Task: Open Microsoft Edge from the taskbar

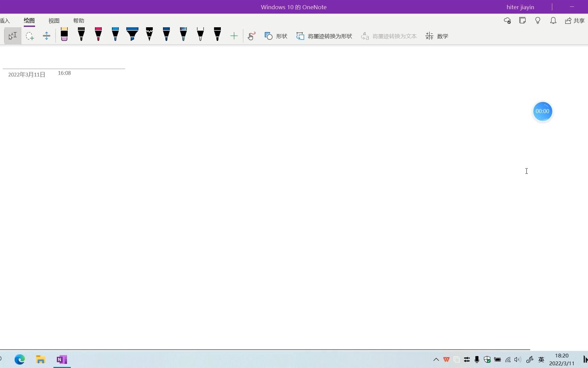Action: (x=20, y=359)
